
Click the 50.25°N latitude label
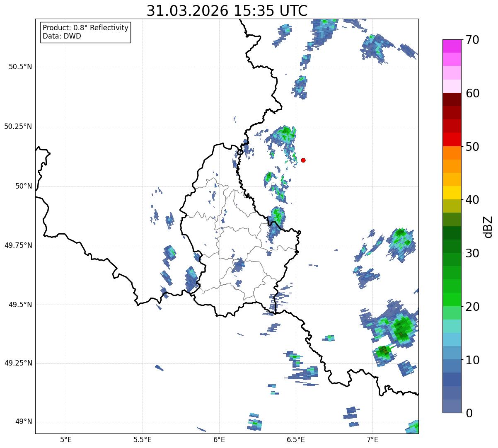click(x=18, y=126)
